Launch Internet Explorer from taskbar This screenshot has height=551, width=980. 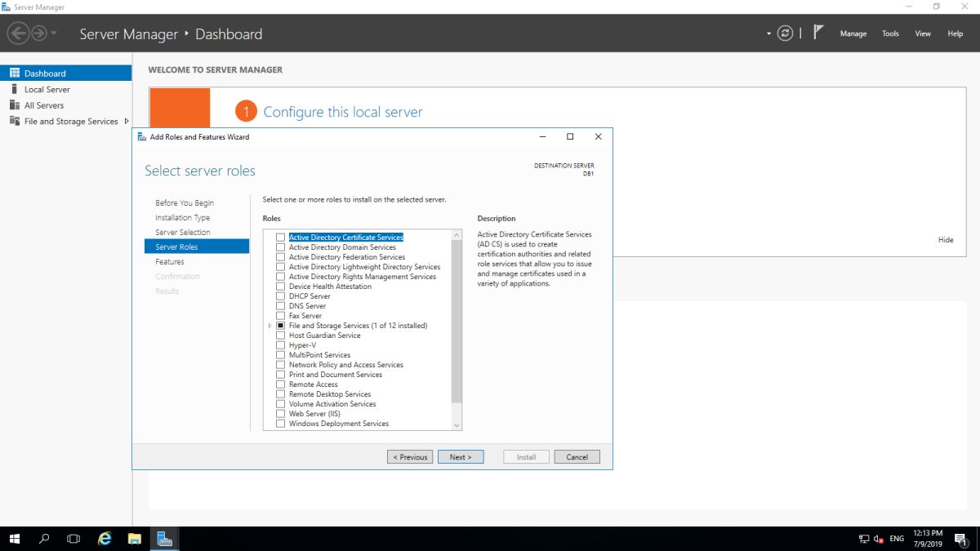[105, 539]
